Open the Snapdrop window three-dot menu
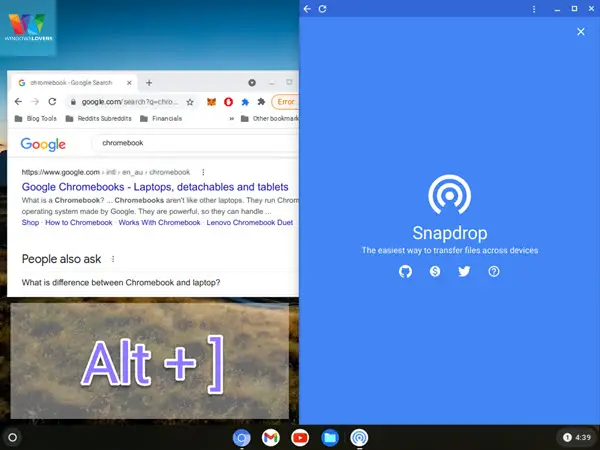Image resolution: width=600 pixels, height=450 pixels. tap(534, 9)
